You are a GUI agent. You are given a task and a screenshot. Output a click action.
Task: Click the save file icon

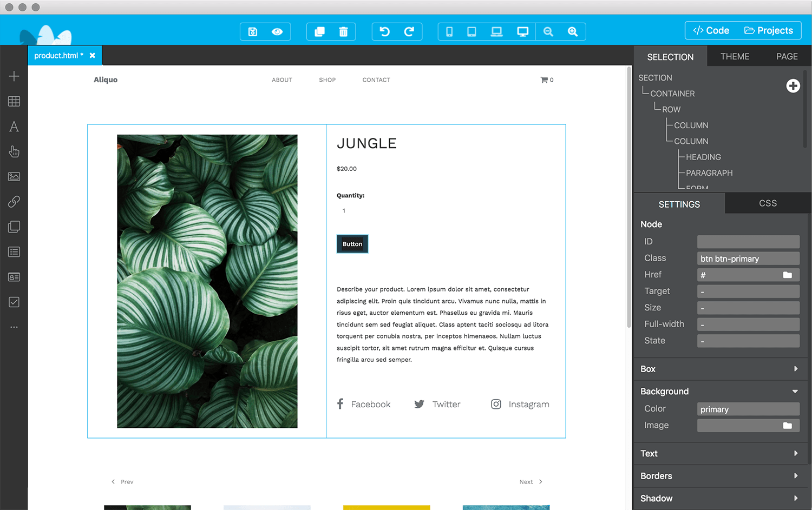[x=252, y=31]
